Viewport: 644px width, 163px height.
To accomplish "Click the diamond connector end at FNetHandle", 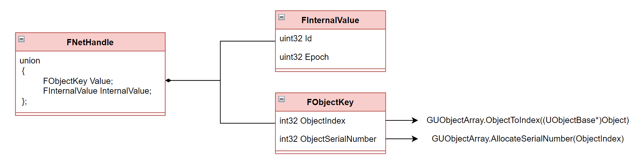I will [x=168, y=80].
